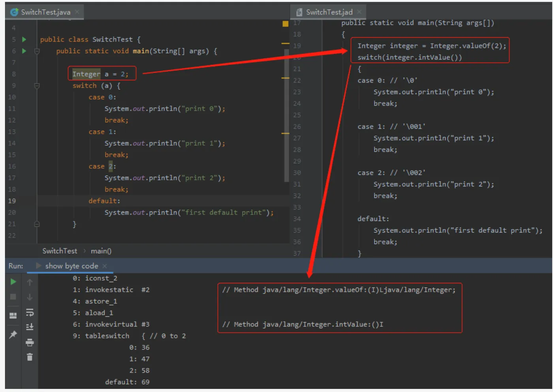Click '4: astore_1' bytecode line
The image size is (553, 392).
95,301
